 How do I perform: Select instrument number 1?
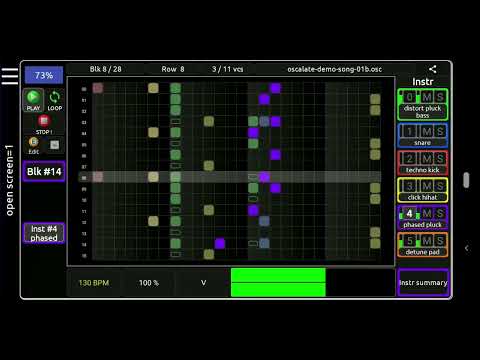[x=410, y=131]
